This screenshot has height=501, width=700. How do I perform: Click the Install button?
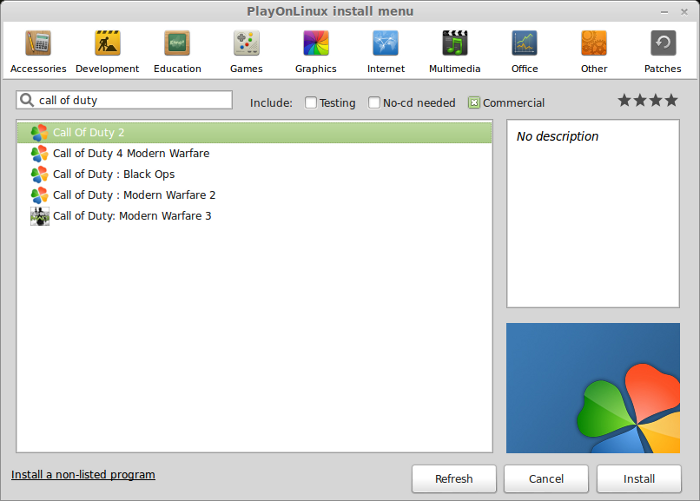[x=639, y=479]
